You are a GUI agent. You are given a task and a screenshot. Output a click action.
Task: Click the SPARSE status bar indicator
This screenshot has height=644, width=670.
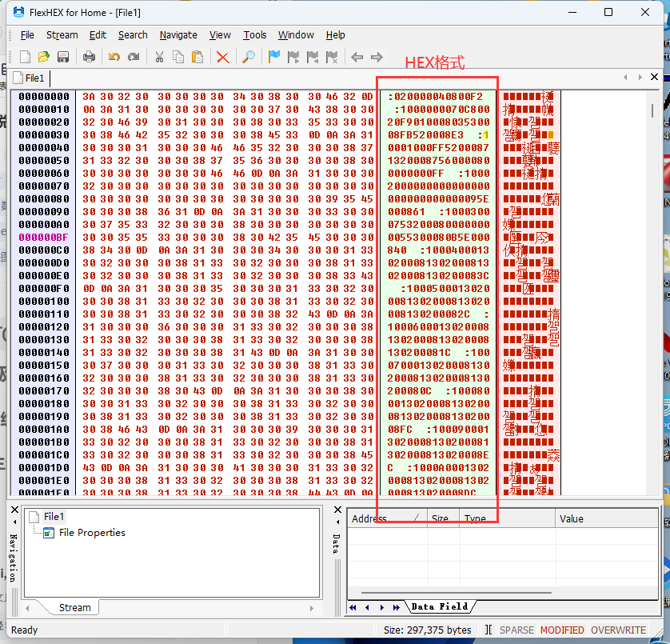[516, 630]
